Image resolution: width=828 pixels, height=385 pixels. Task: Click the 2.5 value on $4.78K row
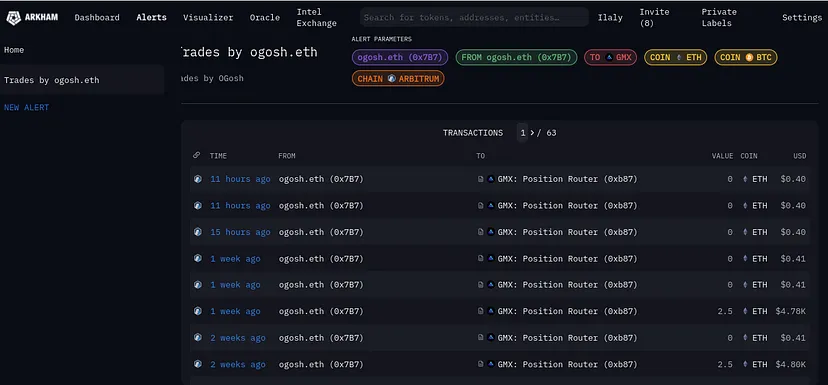tap(725, 311)
